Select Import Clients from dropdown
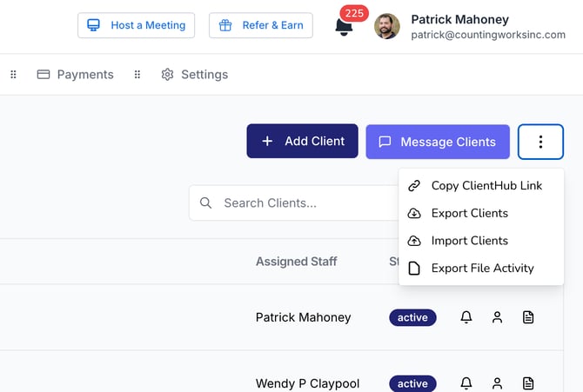 (x=469, y=241)
